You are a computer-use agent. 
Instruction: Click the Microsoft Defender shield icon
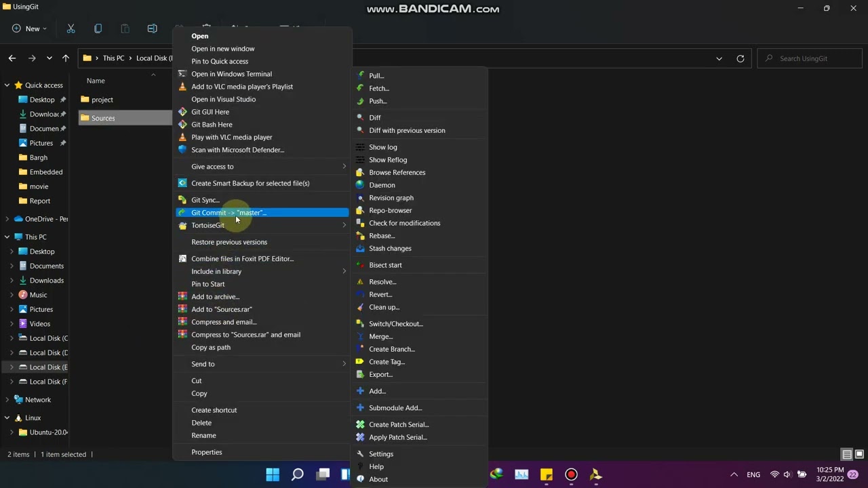pos(182,150)
